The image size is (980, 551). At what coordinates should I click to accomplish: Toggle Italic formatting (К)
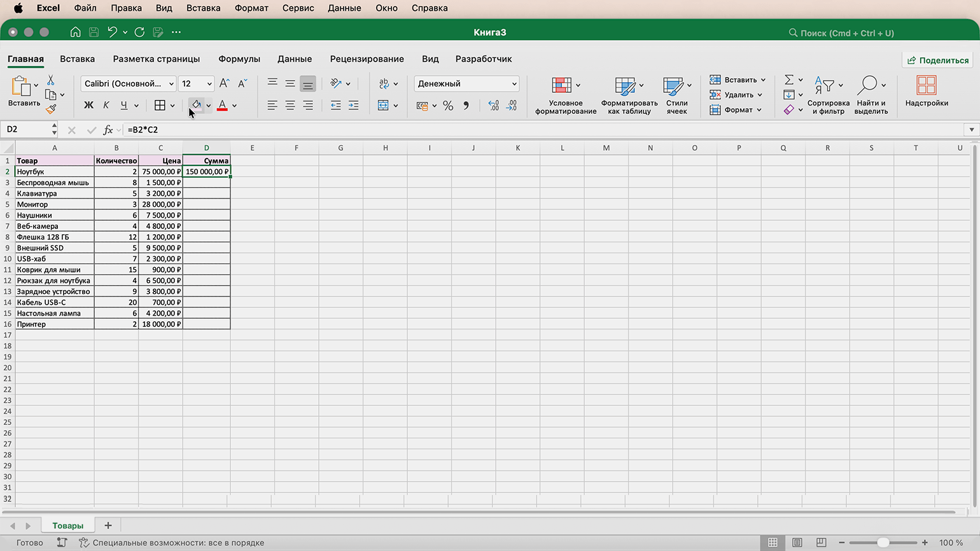click(x=106, y=106)
